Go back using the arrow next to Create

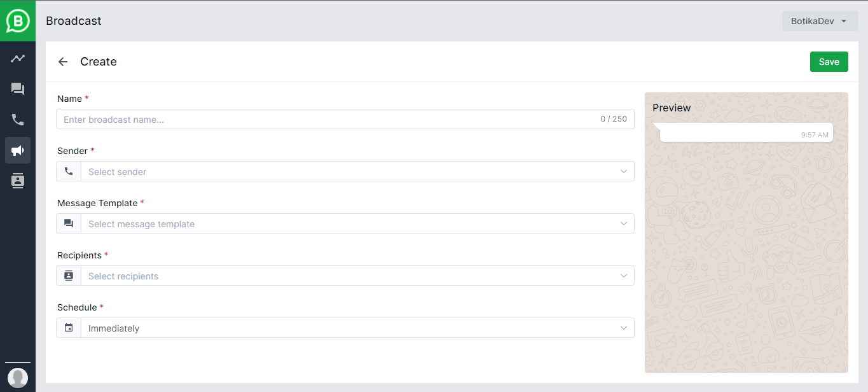coord(62,61)
